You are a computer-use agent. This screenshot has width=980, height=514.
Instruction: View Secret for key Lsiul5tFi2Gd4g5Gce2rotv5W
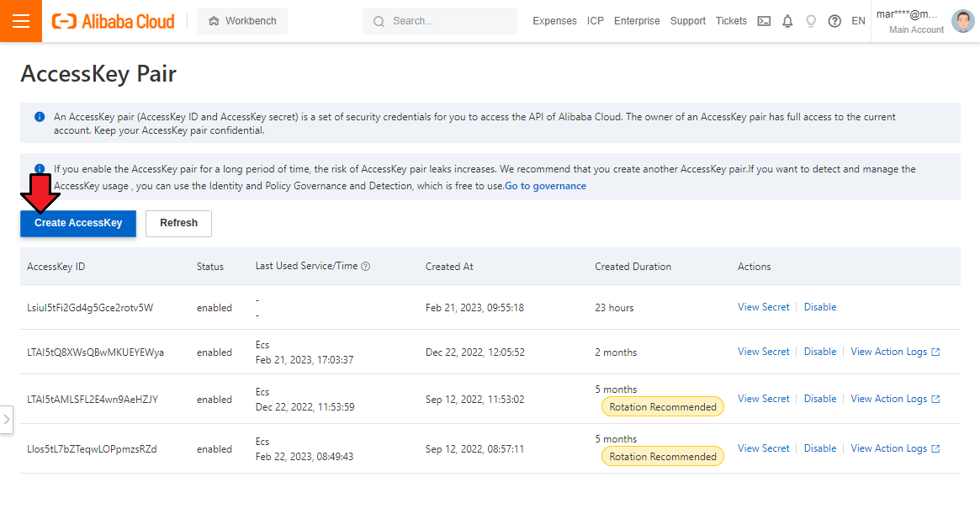click(x=763, y=307)
